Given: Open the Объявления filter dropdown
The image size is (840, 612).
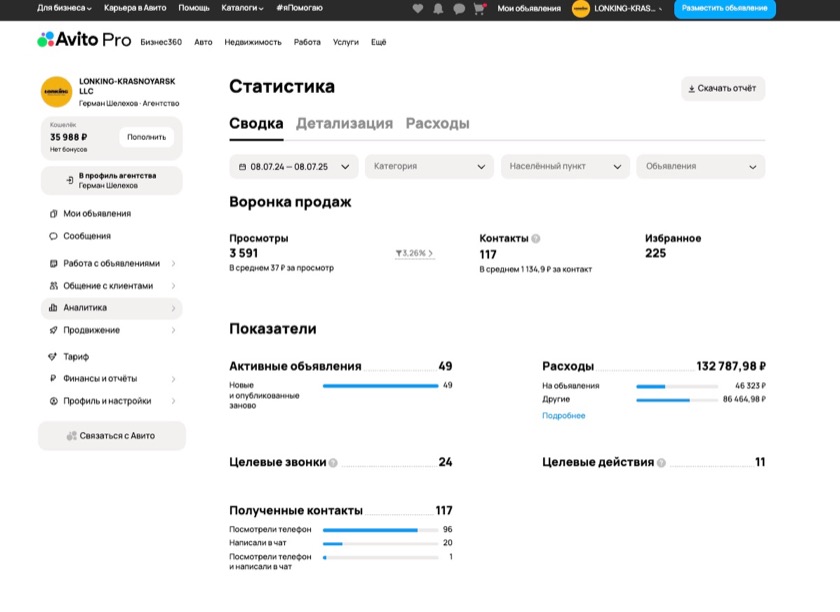Looking at the screenshot, I should point(701,167).
